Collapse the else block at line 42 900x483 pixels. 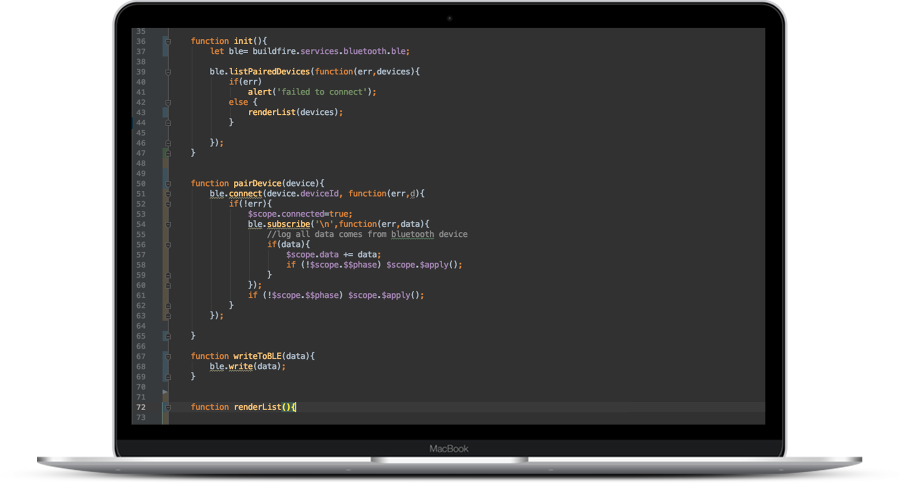(x=168, y=103)
